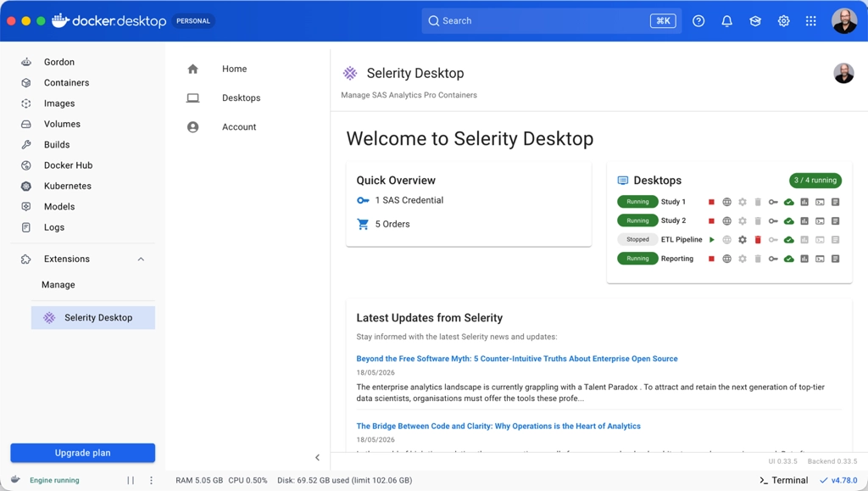868x491 pixels.
Task: Open the Terminal from the status bar
Action: click(x=783, y=481)
